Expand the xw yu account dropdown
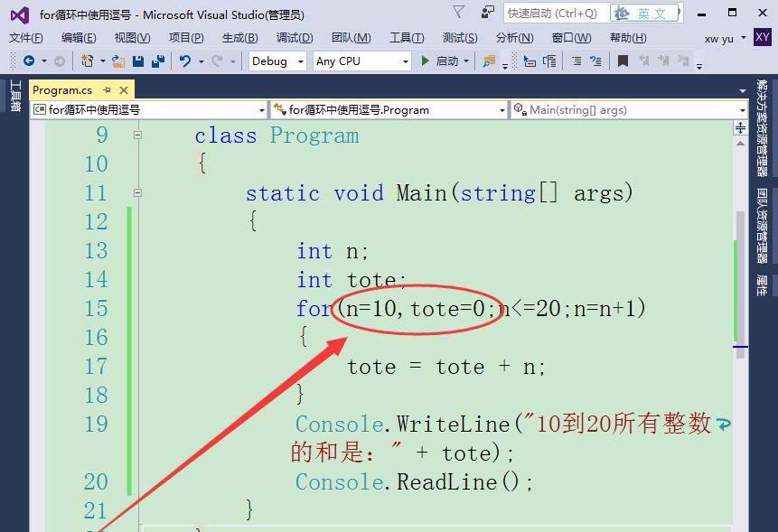The image size is (778, 532). tap(744, 38)
